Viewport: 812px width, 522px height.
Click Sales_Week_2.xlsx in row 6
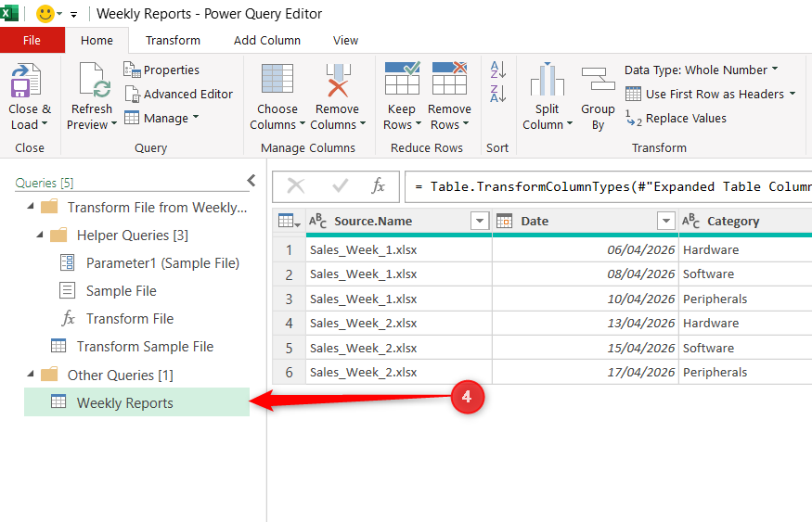[399, 373]
